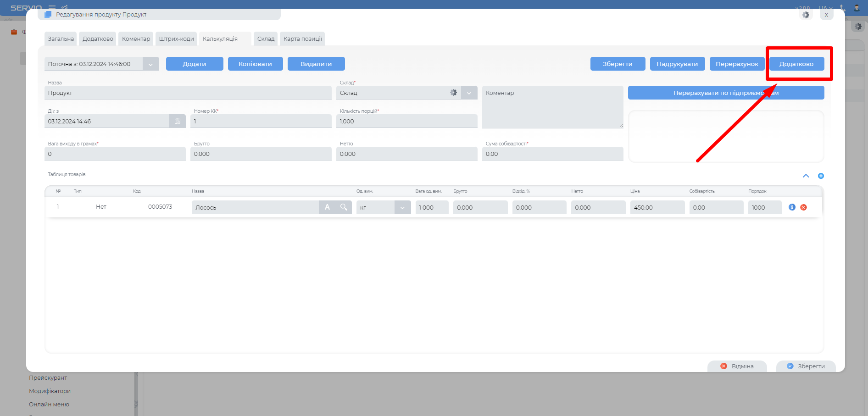The image size is (868, 416).
Task: Expand the Поточна з date version dropdown
Action: click(150, 64)
